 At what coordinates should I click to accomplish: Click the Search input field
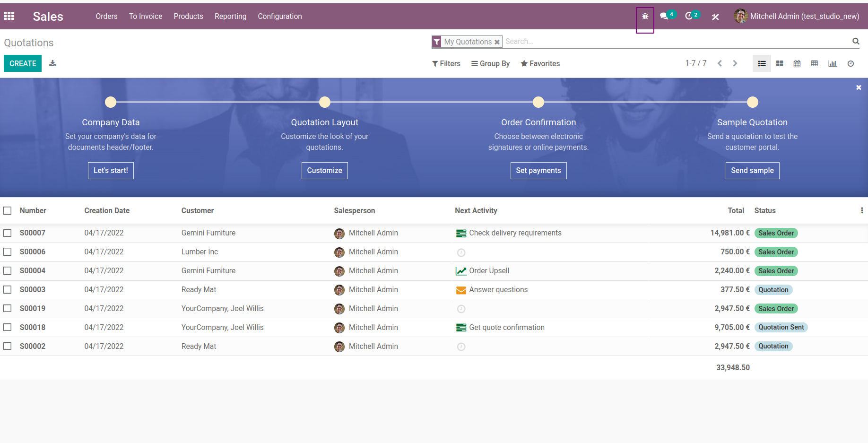[676, 42]
